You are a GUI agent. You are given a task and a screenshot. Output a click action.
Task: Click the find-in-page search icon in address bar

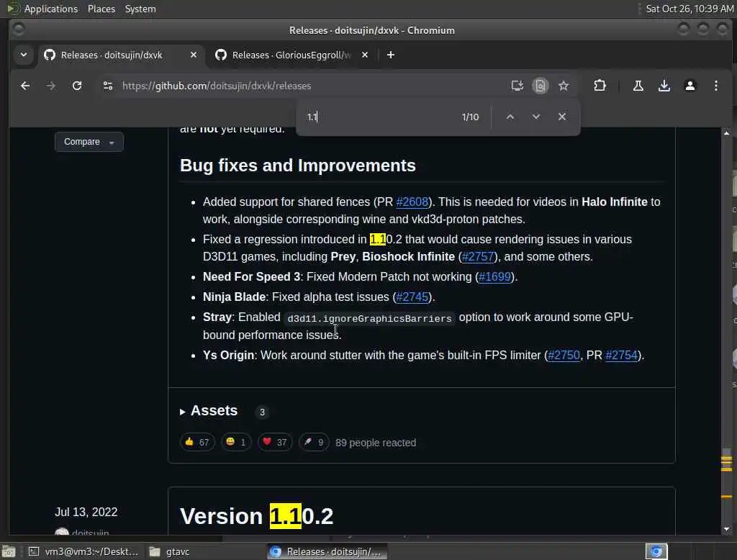541,86
